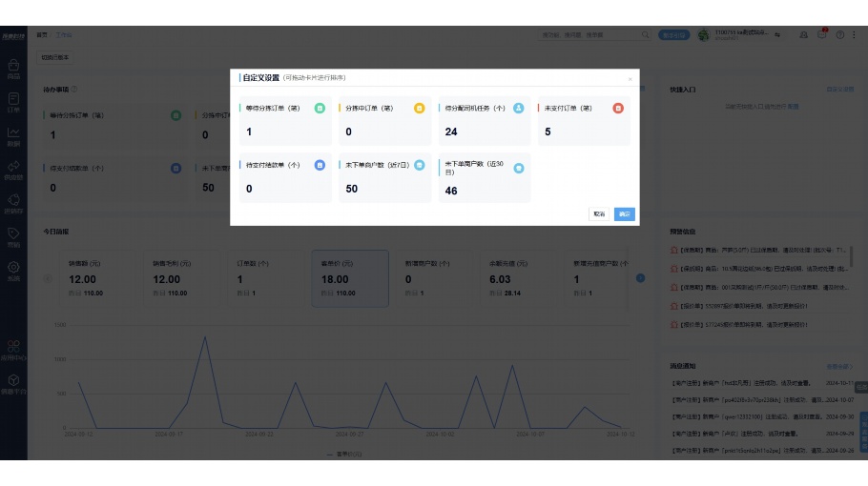
Task: Click help icon beside 待办事项 heading
Action: coord(74,89)
